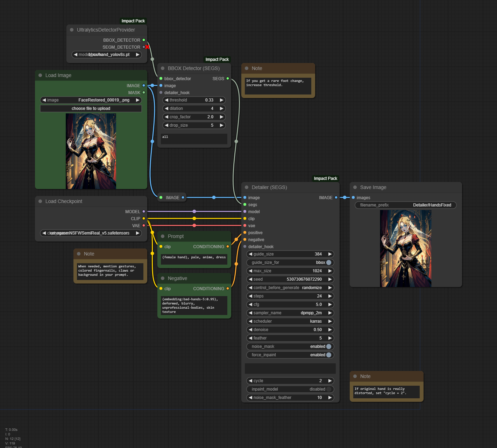This screenshot has width=497, height=448.
Task: Click the Impact Pack badge above Detailer node
Action: 325,178
